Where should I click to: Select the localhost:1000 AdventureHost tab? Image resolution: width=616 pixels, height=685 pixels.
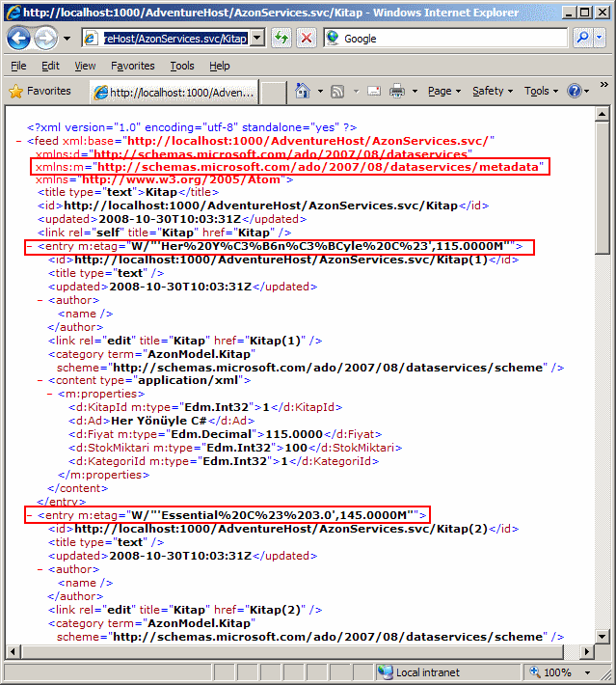[174, 93]
